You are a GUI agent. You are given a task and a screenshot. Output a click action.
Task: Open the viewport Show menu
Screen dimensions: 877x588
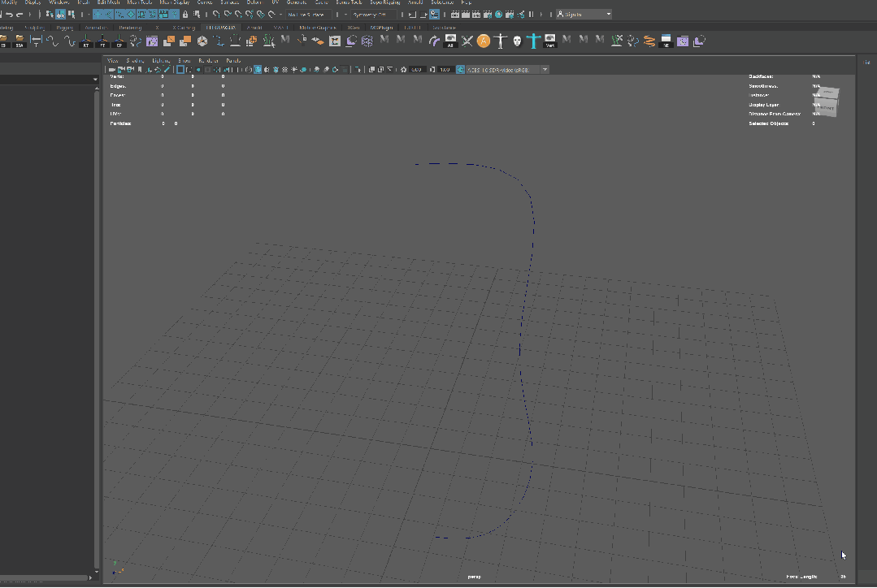(x=184, y=60)
